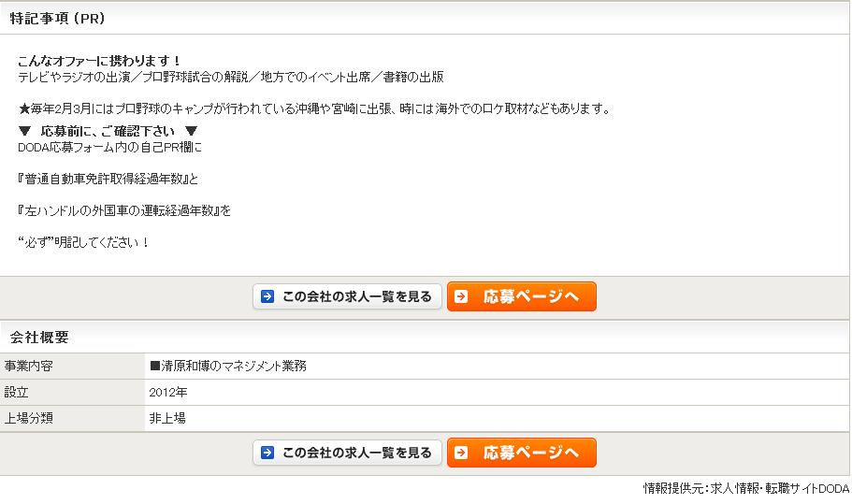Click the blue arrow icon under the PR section

click(267, 297)
